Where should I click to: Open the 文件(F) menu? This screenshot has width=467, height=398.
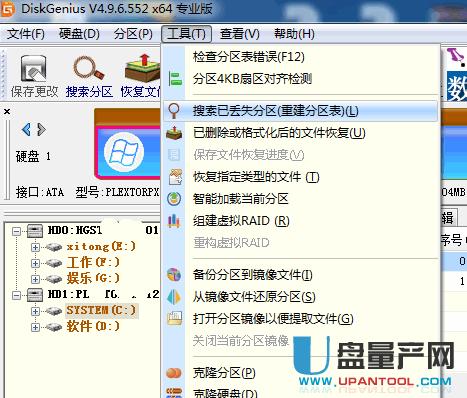26,34
